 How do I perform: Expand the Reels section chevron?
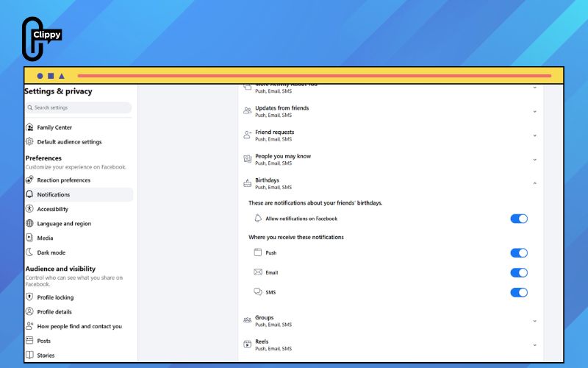[535, 345]
